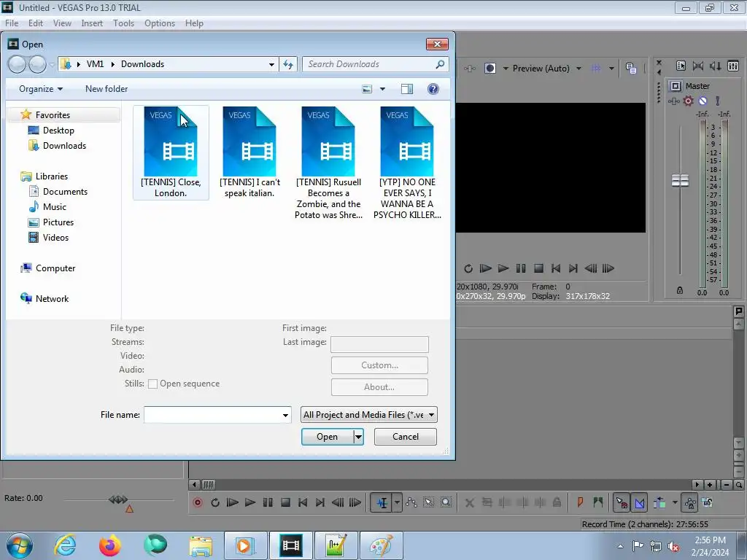
Task: Click the Search Downloads field
Action: tap(376, 64)
